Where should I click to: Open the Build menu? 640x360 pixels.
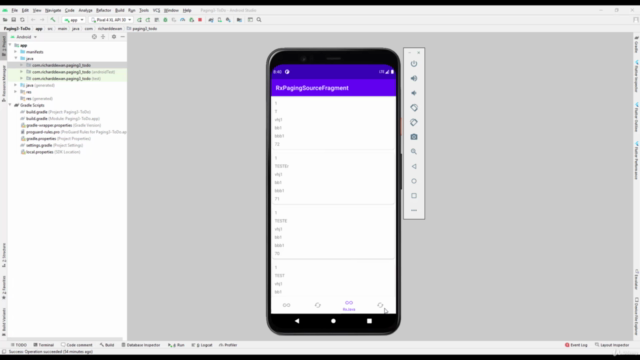click(120, 10)
